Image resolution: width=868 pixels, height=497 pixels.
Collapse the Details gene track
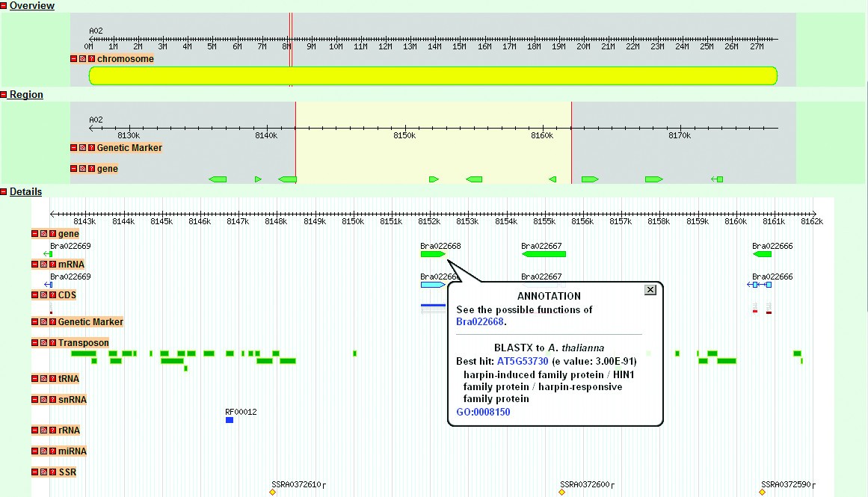(34, 234)
